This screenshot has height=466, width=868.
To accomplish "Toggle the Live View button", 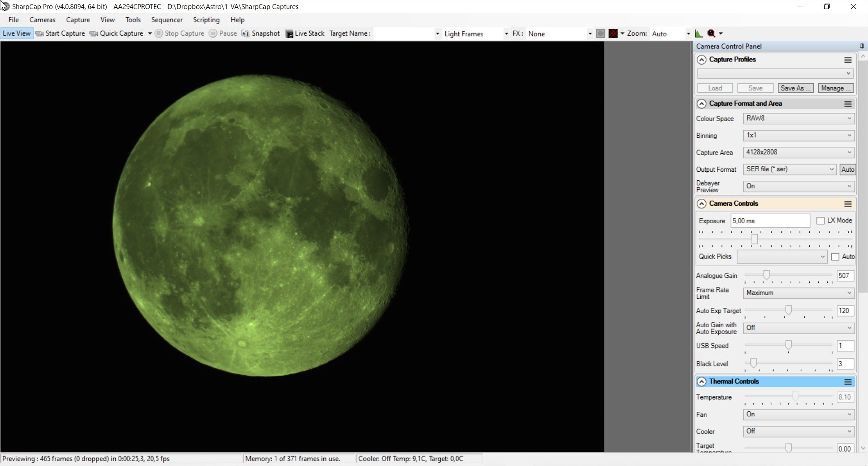I will (17, 33).
